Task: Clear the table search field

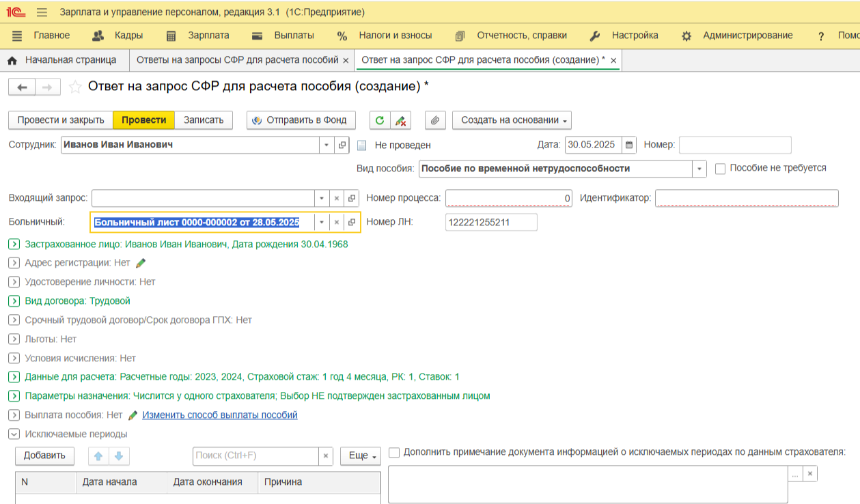Action: 327,456
